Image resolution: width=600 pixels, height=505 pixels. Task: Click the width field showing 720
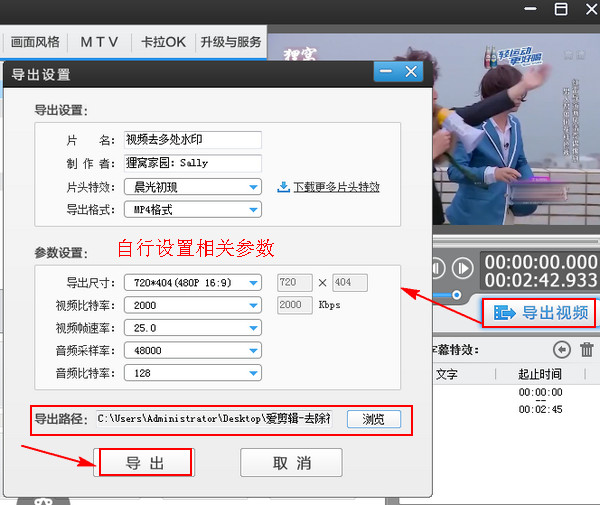click(295, 282)
